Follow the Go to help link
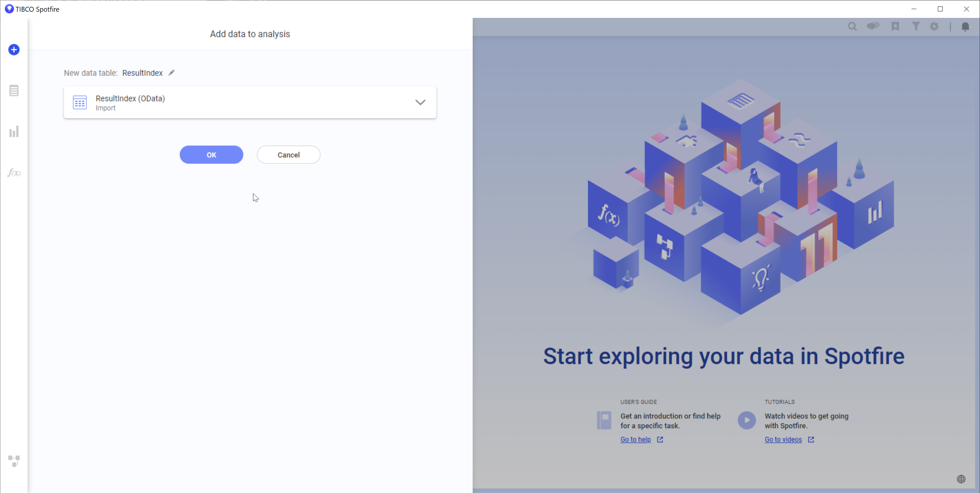The image size is (980, 493). pos(635,439)
